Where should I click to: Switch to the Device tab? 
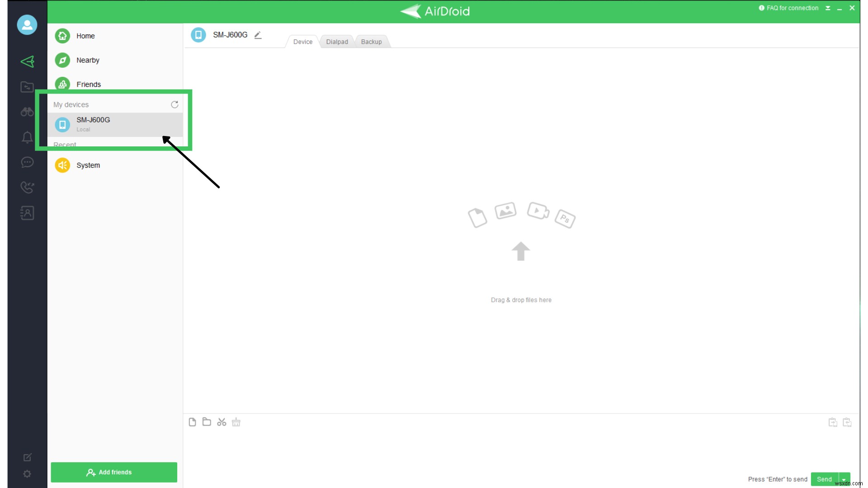(302, 42)
